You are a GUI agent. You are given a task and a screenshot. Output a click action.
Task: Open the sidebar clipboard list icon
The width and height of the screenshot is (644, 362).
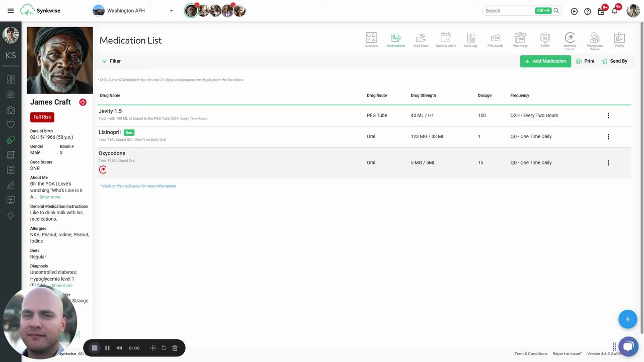11,170
